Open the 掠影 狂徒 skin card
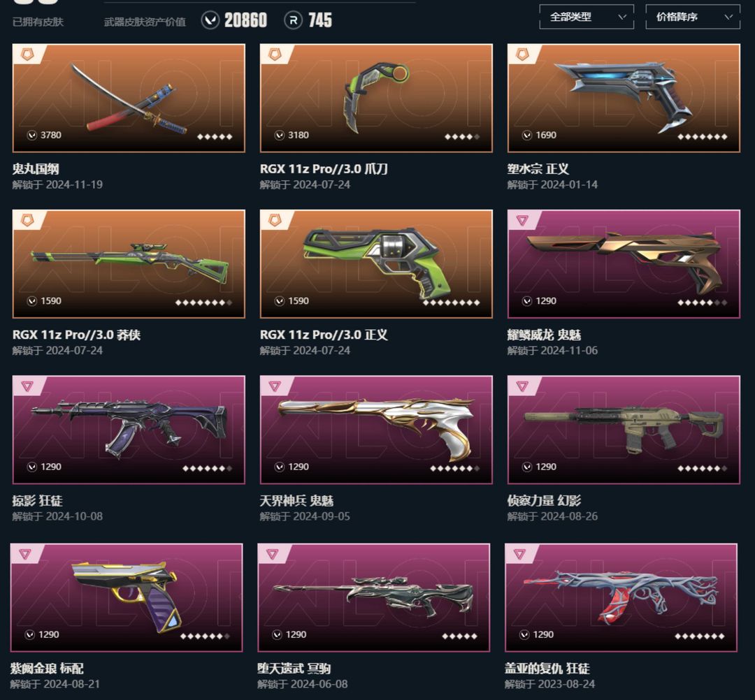755x700 pixels. point(129,430)
